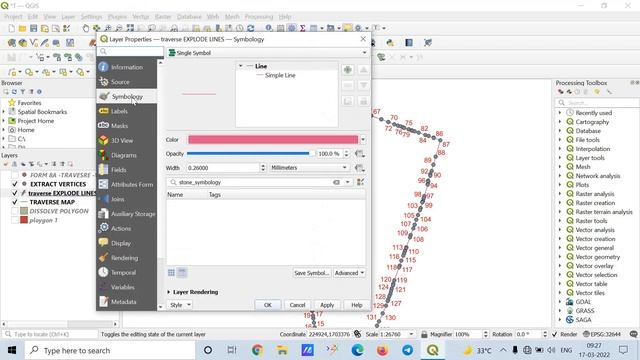The image size is (640, 360).
Task: Open Telegram from the Windows taskbar
Action: coord(407,350)
